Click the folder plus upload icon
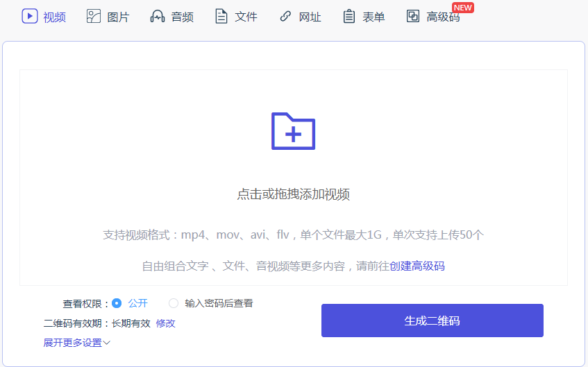 (x=293, y=130)
